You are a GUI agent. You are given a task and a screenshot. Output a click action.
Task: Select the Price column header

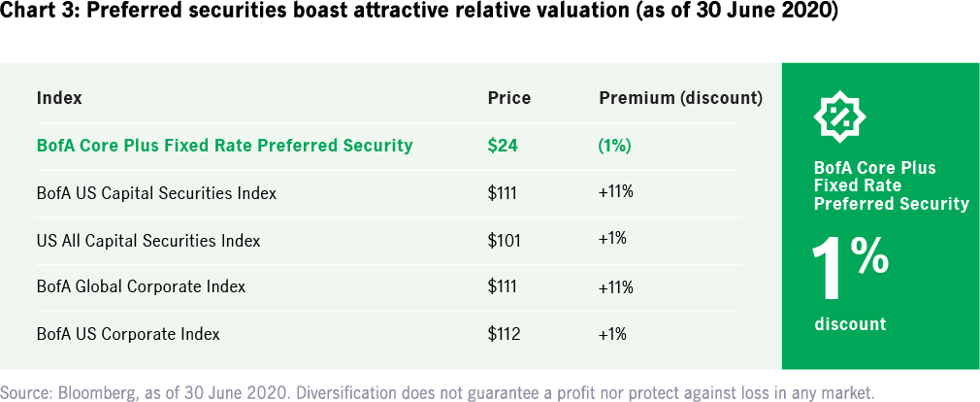pos(509,98)
